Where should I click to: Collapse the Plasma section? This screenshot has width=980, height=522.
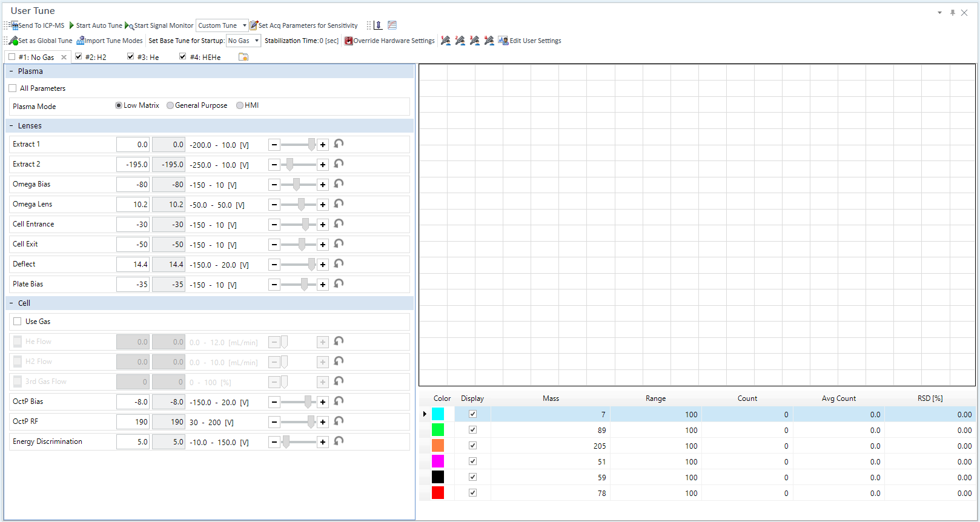click(11, 71)
